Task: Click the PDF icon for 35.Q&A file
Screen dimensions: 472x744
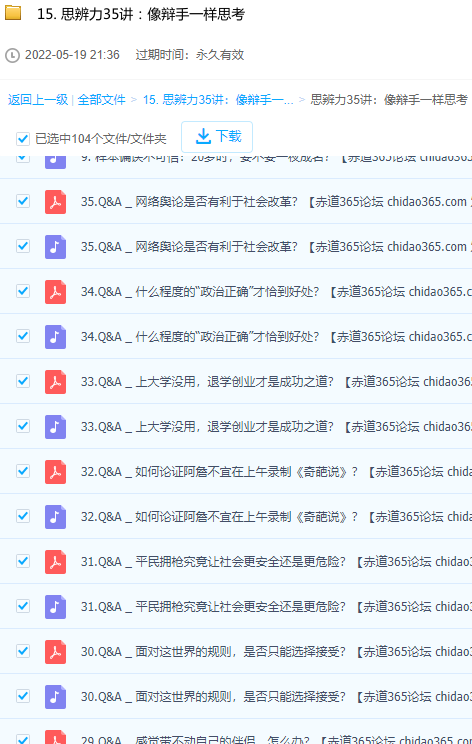Action: point(56,202)
